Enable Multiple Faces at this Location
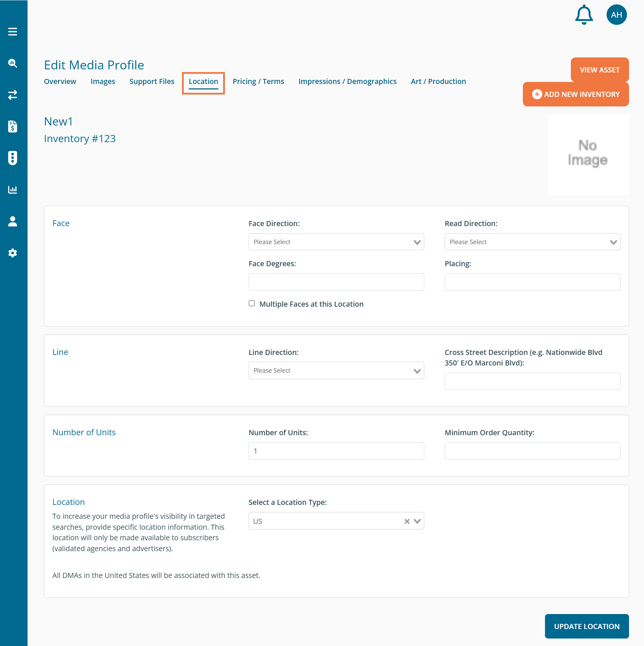 (x=252, y=303)
